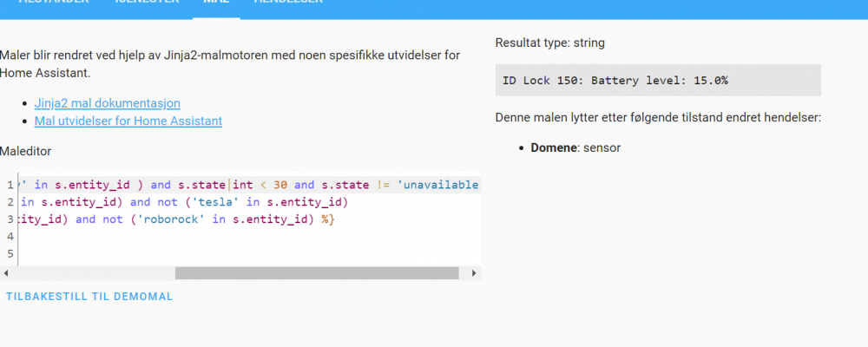Click the ID Lock 150 result output box
Screen dimensions: 868x347
657,80
